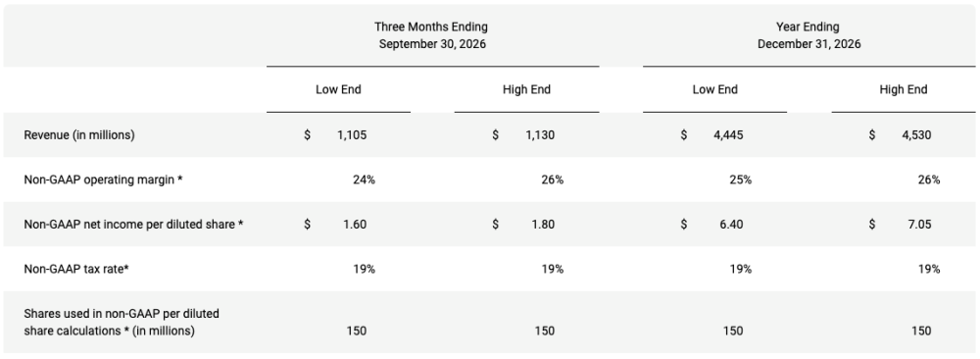The image size is (980, 359).
Task: Click the 4,445 yearly revenue value
Action: [728, 135]
